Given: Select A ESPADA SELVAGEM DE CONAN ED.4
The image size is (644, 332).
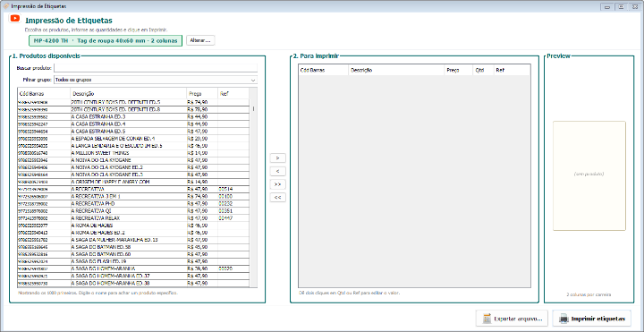Looking at the screenshot, I should 133,139.
